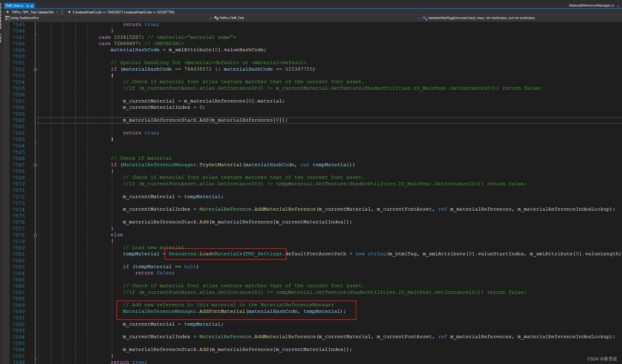Select the TMP_Text.cs tab
This screenshot has width=622, height=364.
pos(14,6)
